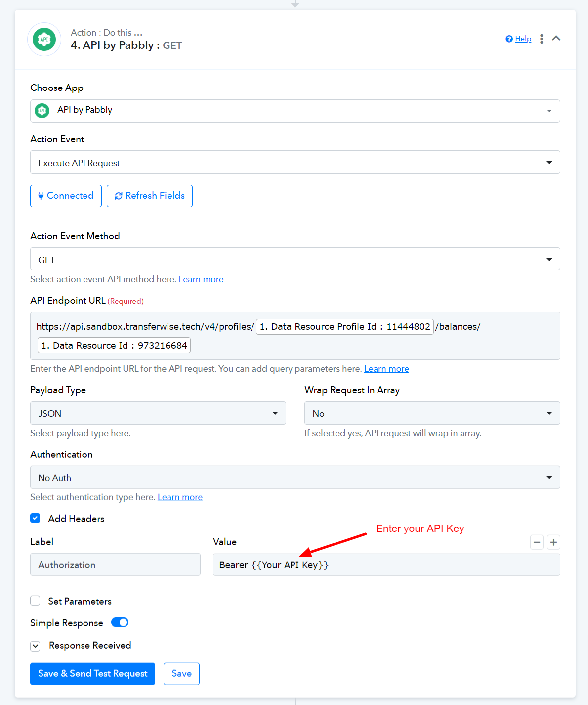The height and width of the screenshot is (705, 588).
Task: Open Learn more link for endpoint URL
Action: tap(386, 369)
